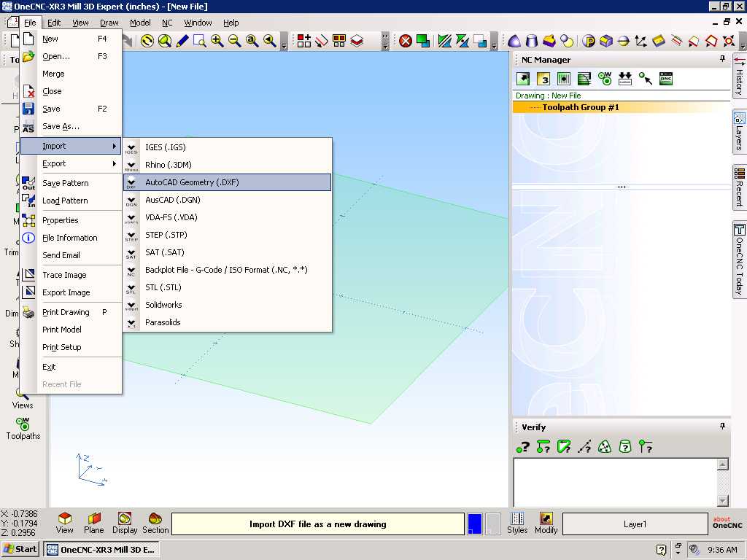Choose AutoCAD Geometry (.DXF) import option
Viewport: 747px width, 560px height.
point(228,182)
